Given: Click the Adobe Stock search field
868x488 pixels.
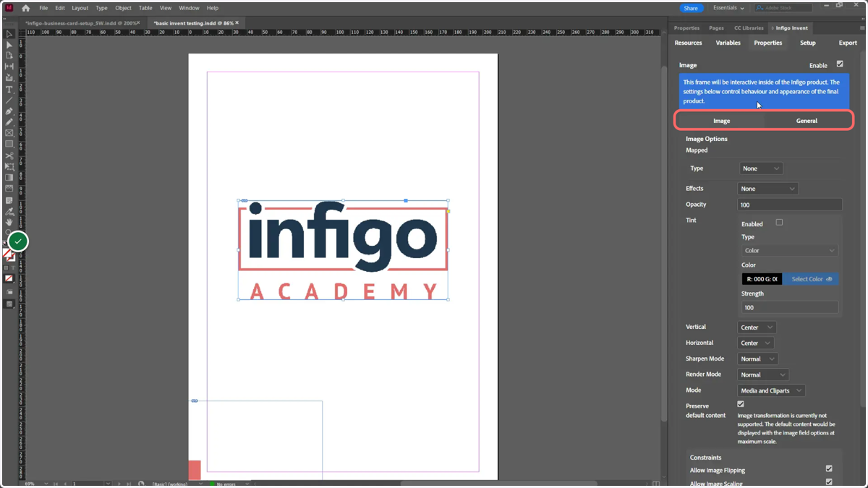Looking at the screenshot, I should pos(783,8).
